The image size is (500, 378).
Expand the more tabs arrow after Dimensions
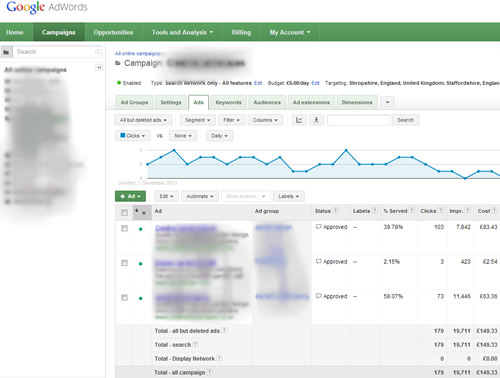pos(387,102)
